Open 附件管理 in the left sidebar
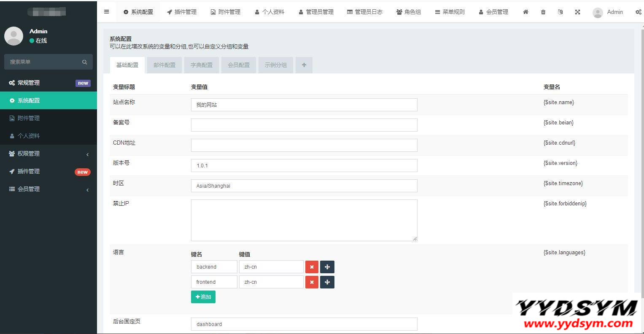Viewport: 644px width, 334px height. pos(29,119)
